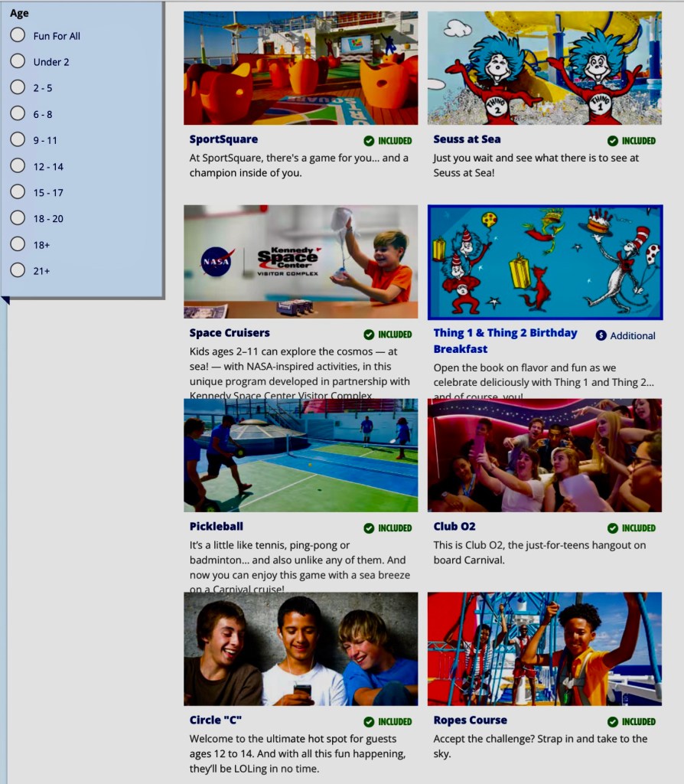Choose the Under 2 age option
Screen dimensions: 684x784
18,61
